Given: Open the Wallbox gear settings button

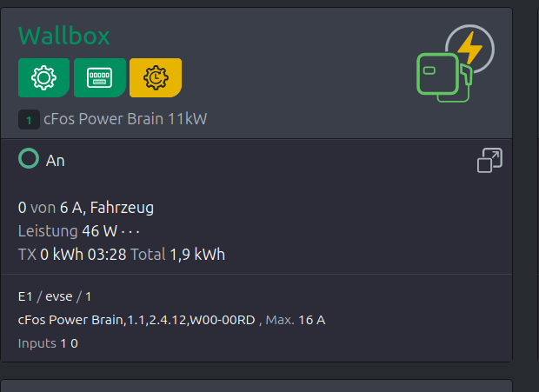Looking at the screenshot, I should [x=43, y=77].
